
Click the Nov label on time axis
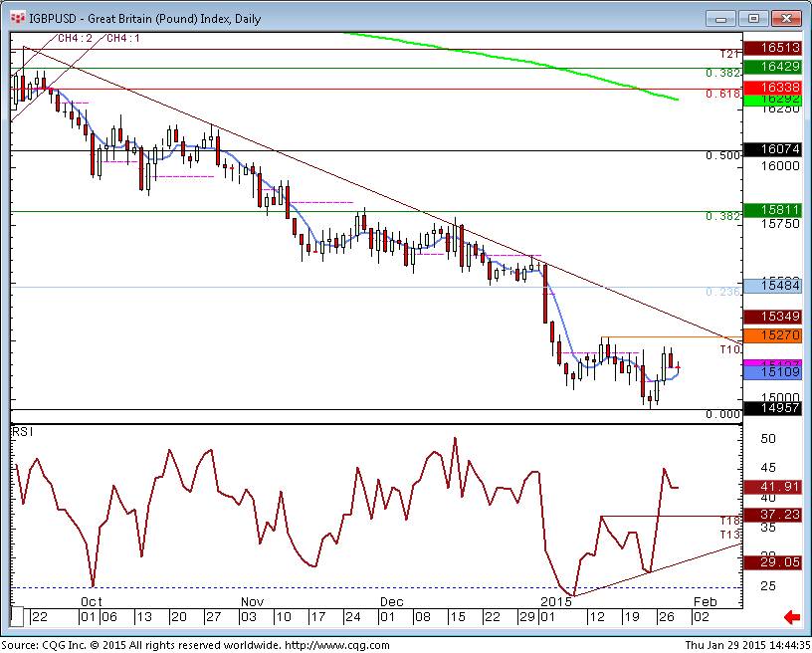point(251,602)
